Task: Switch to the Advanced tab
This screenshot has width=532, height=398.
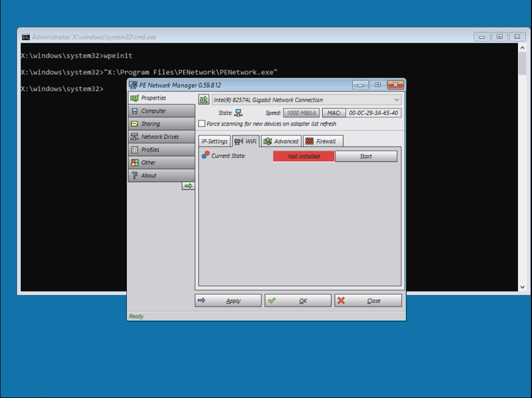Action: (x=281, y=141)
